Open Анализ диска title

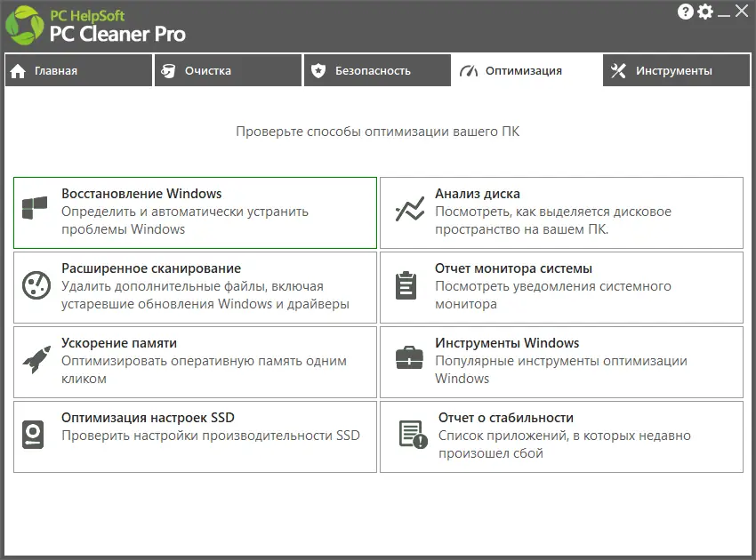coord(478,194)
